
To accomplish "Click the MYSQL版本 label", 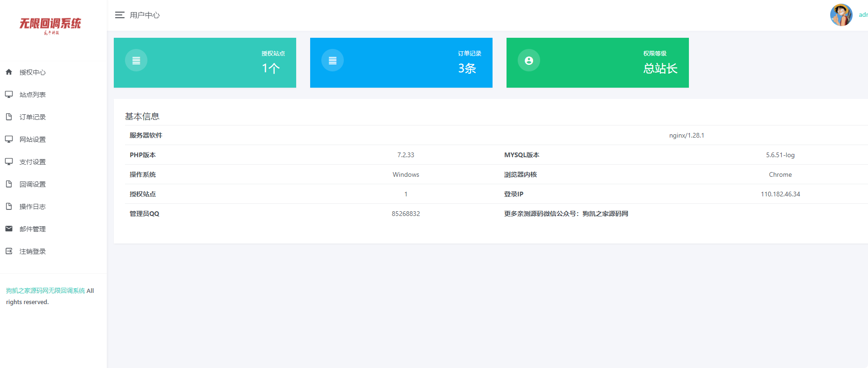I will [x=521, y=155].
